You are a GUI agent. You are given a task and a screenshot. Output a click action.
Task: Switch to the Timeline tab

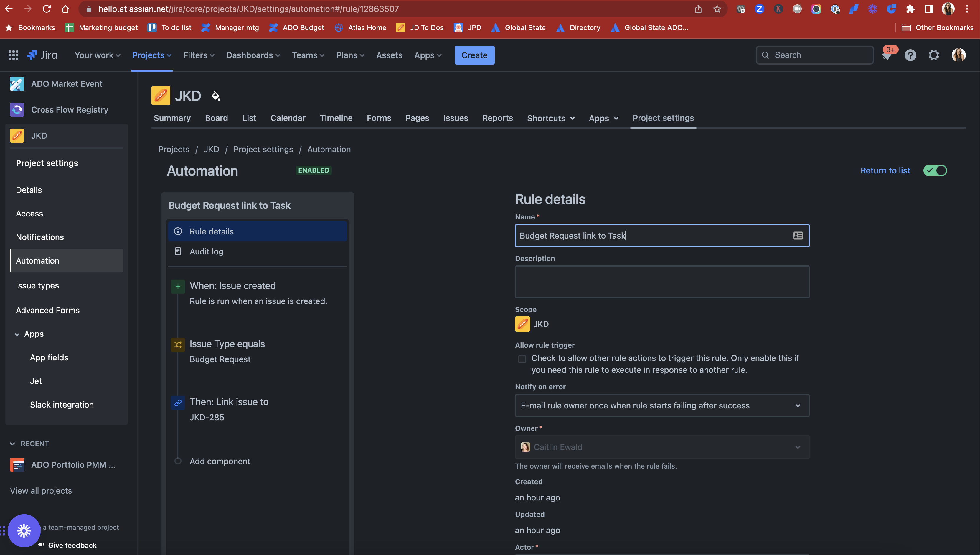click(336, 118)
